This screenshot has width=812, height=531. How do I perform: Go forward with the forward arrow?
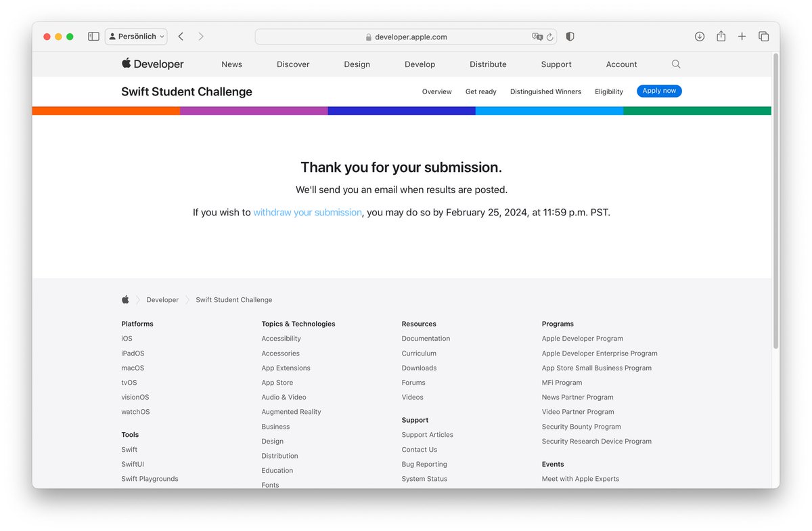click(201, 37)
